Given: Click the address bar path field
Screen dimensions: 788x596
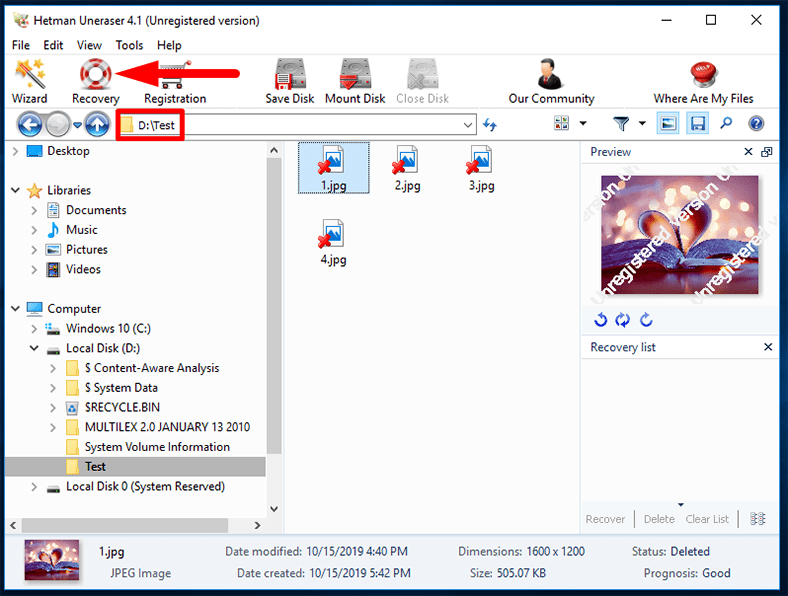Looking at the screenshot, I should pyautogui.click(x=297, y=125).
